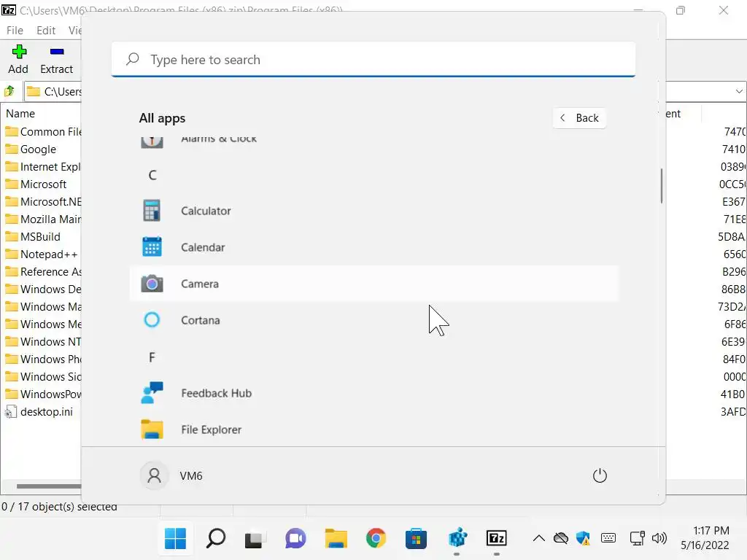This screenshot has height=560, width=747.
Task: Select the WindowsPowerShell folder row
Action: tap(43, 394)
